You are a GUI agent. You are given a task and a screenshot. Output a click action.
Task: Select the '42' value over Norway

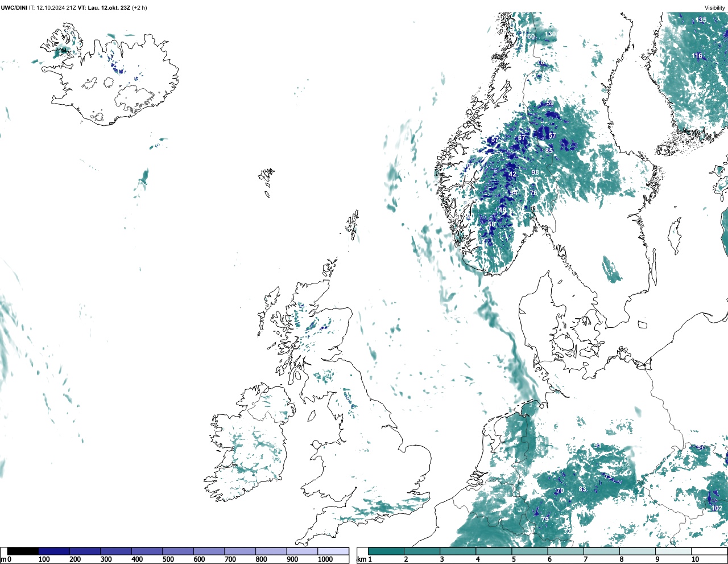pyautogui.click(x=512, y=174)
